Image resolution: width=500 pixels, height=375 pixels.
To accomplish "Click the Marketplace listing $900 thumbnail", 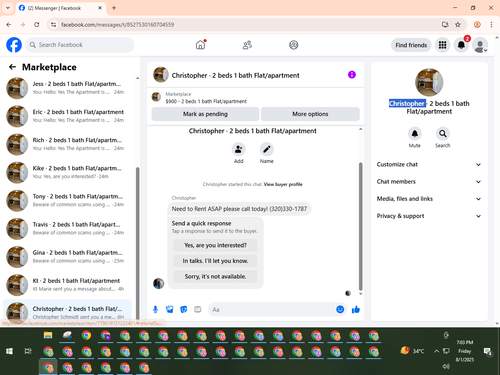I will pyautogui.click(x=156, y=97).
